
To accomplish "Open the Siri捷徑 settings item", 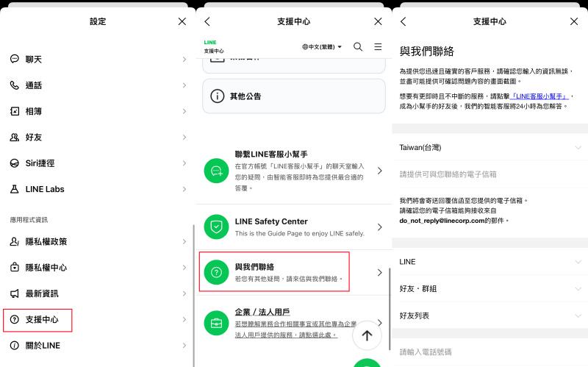I will [98, 163].
